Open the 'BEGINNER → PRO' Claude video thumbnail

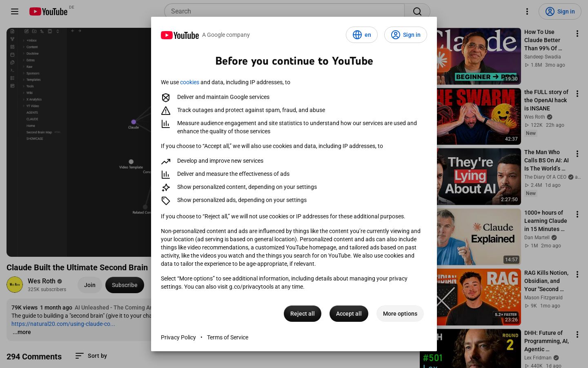(479, 56)
